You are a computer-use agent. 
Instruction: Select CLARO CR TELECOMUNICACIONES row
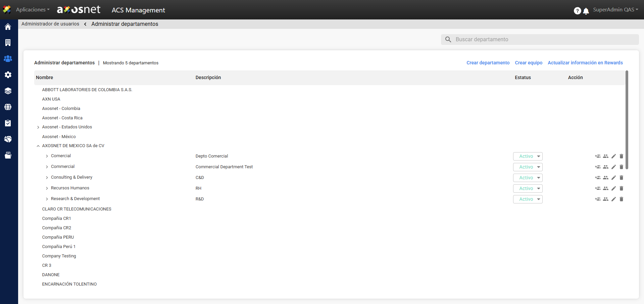(77, 209)
